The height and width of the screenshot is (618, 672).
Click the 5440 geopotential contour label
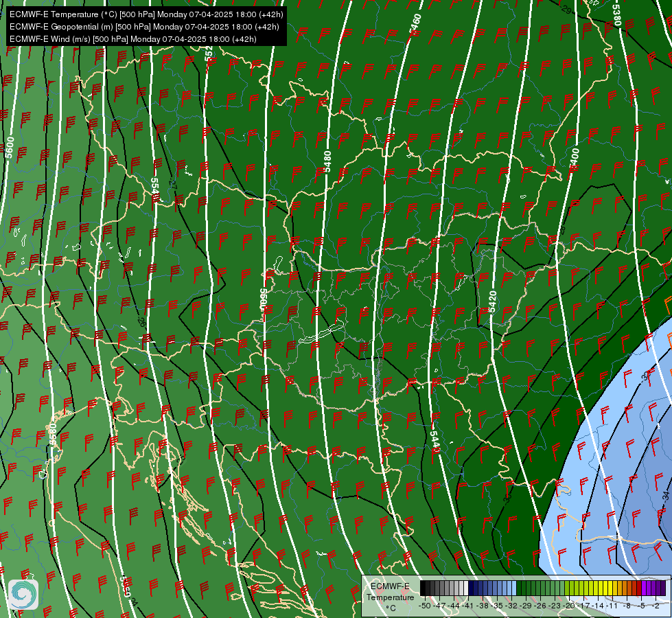pyautogui.click(x=435, y=442)
